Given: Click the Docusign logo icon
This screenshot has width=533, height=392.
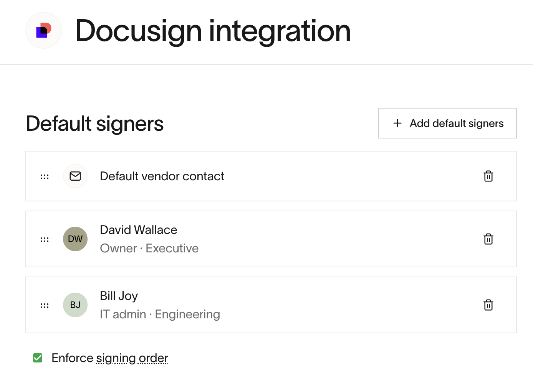Looking at the screenshot, I should pyautogui.click(x=44, y=30).
